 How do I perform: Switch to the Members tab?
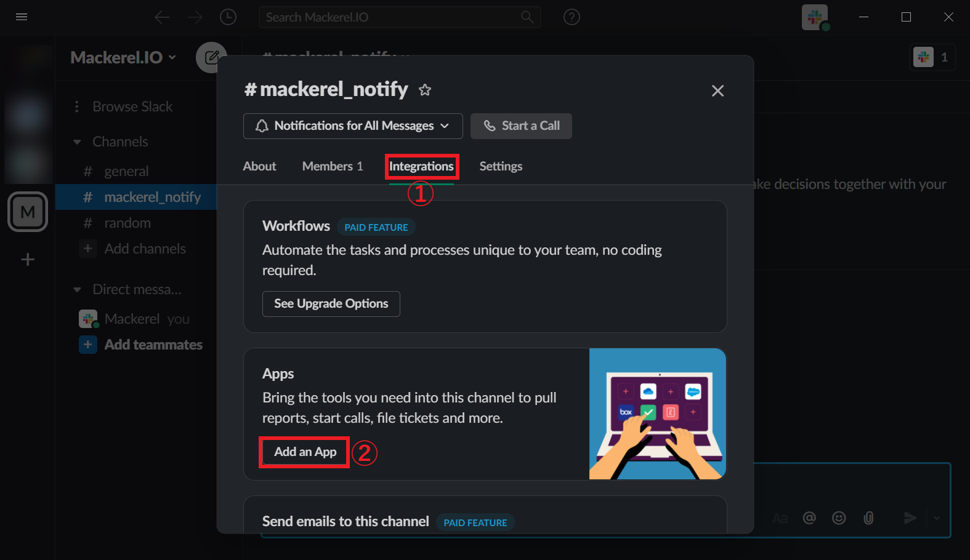333,166
